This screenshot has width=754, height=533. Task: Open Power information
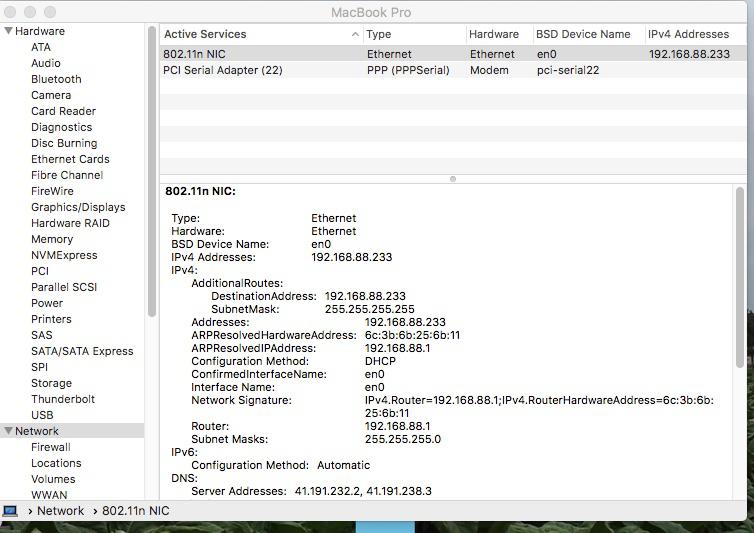[x=47, y=303]
